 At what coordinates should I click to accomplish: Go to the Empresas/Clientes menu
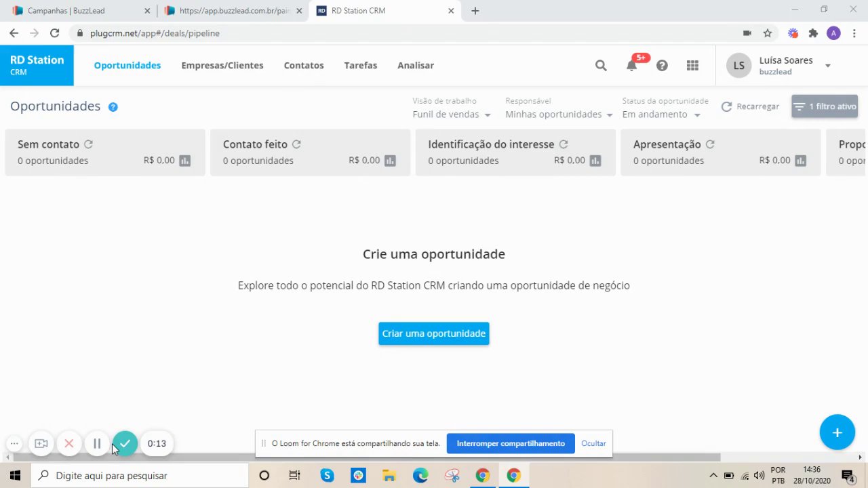[222, 65]
